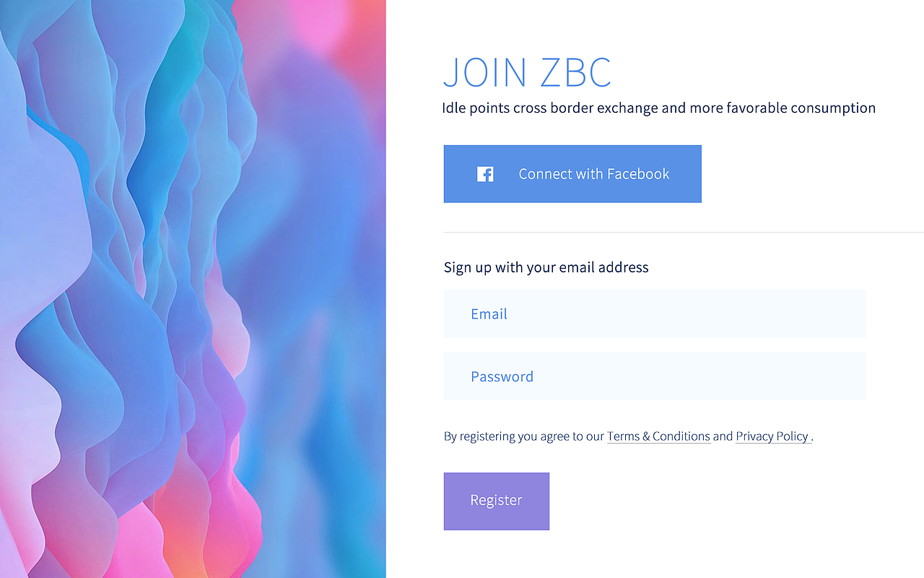Click the 'Email' placeholder text
924x578 pixels.
pyautogui.click(x=489, y=314)
